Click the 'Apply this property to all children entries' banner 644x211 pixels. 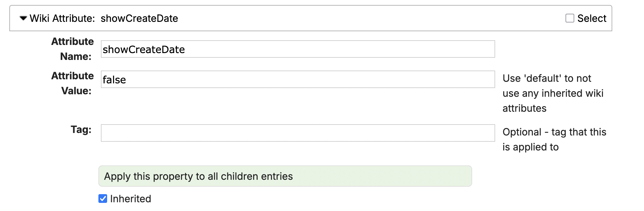[285, 176]
